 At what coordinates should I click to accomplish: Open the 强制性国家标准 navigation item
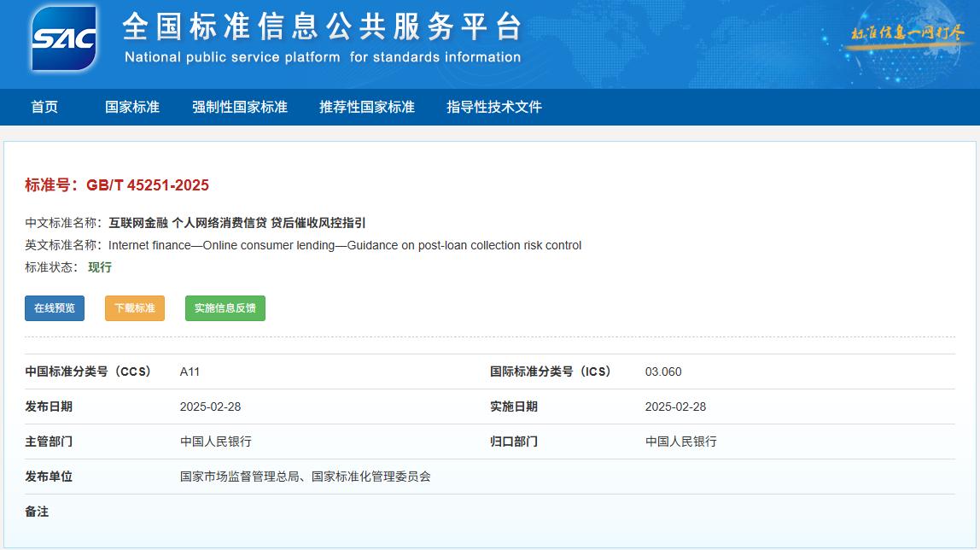(x=240, y=107)
